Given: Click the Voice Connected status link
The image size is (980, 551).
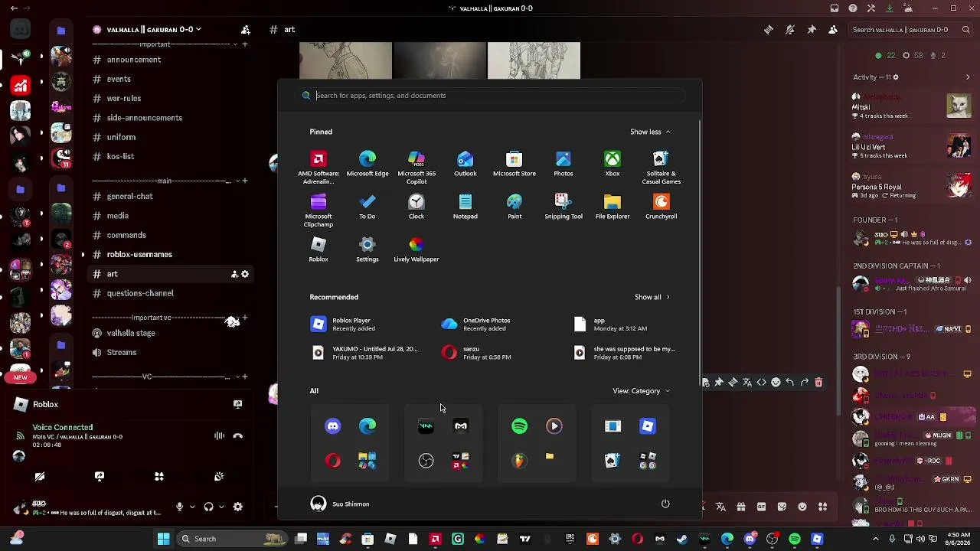Looking at the screenshot, I should (x=63, y=428).
